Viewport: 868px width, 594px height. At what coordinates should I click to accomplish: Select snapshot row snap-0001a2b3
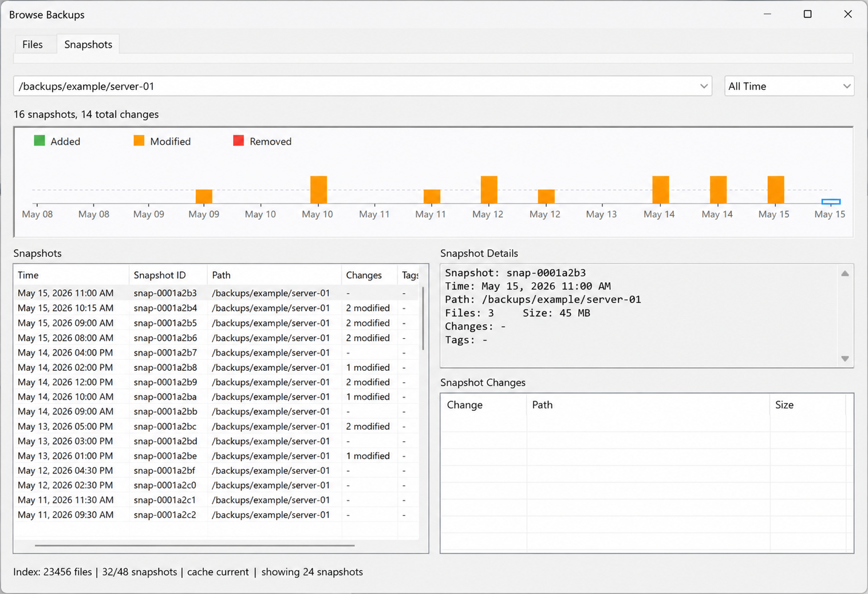click(x=216, y=293)
